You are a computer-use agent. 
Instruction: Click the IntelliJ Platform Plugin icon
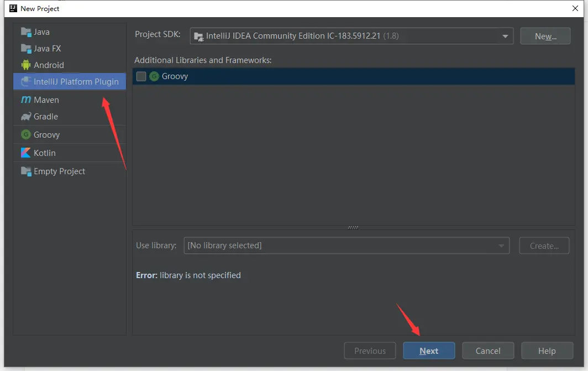[26, 81]
